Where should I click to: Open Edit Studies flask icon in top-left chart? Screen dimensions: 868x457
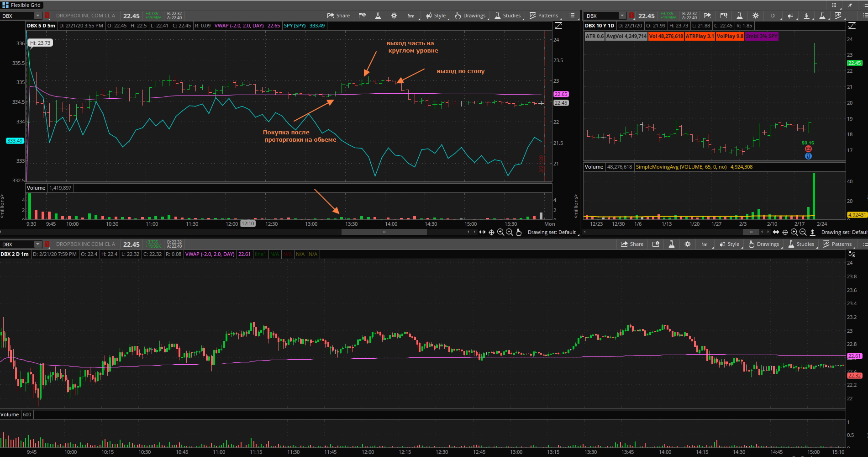tap(378, 16)
